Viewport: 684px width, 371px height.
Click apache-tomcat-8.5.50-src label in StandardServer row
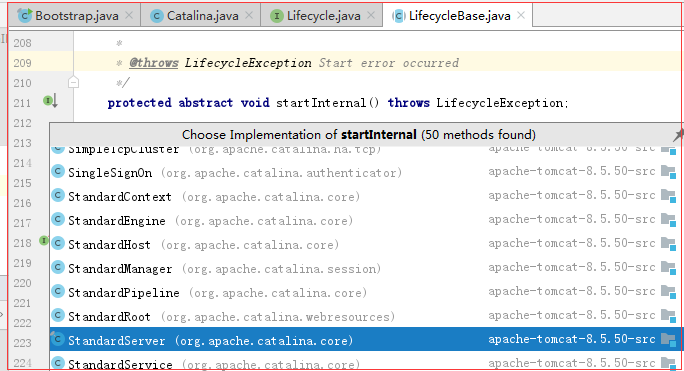[x=571, y=339]
